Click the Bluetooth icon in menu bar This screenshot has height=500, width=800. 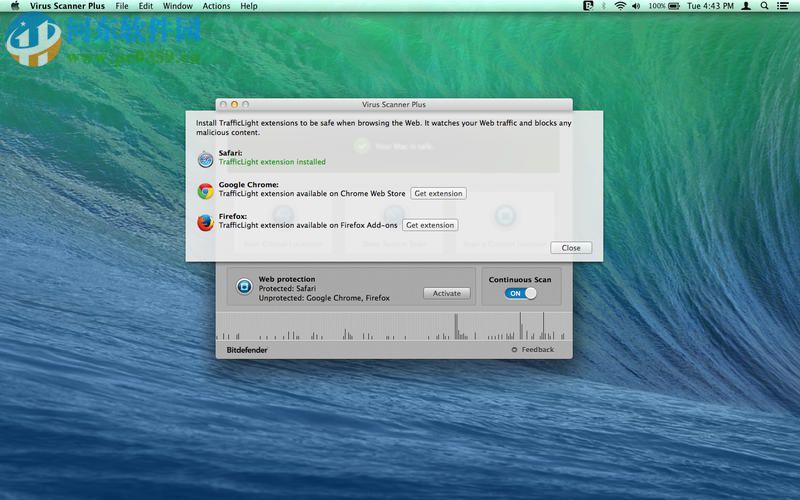604,6
